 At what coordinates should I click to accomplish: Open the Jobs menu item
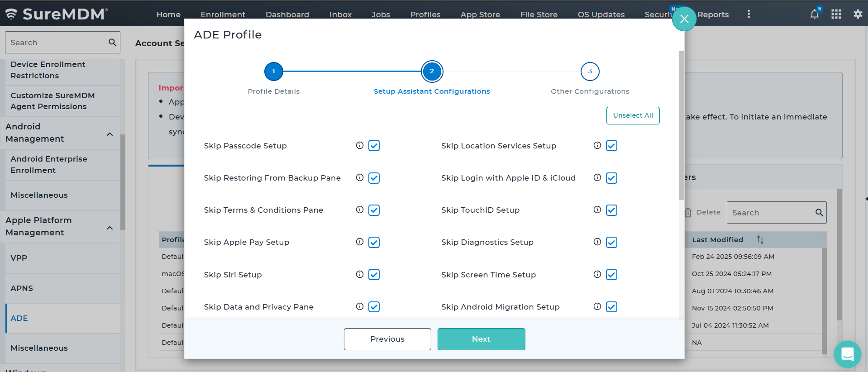tap(381, 14)
